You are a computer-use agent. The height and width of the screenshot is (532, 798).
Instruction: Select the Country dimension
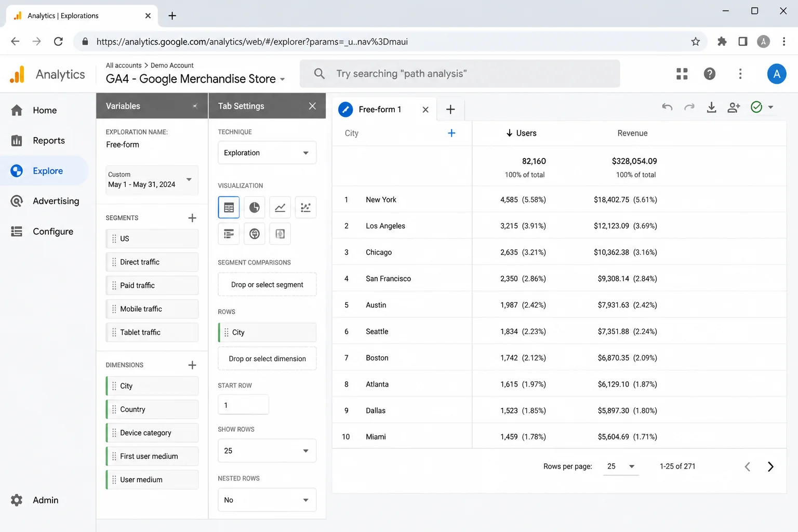point(152,409)
